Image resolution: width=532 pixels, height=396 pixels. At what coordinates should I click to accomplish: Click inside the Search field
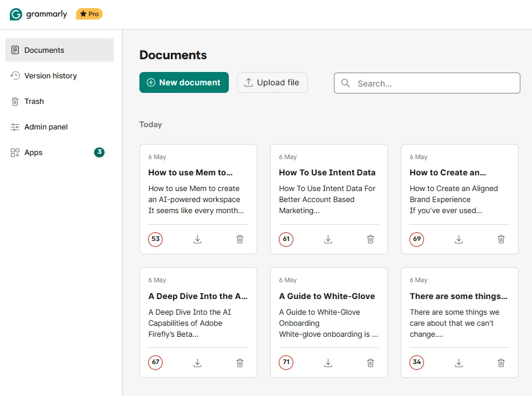(427, 83)
